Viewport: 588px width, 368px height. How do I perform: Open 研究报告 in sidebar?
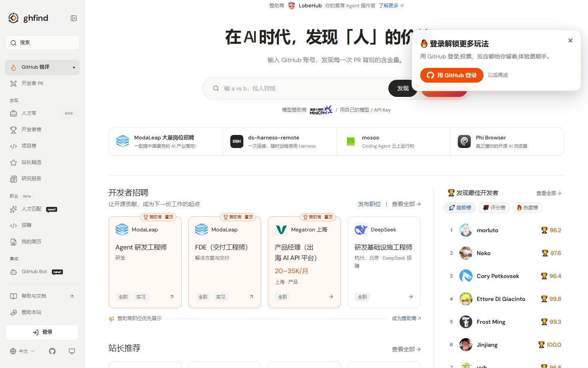tap(42, 179)
